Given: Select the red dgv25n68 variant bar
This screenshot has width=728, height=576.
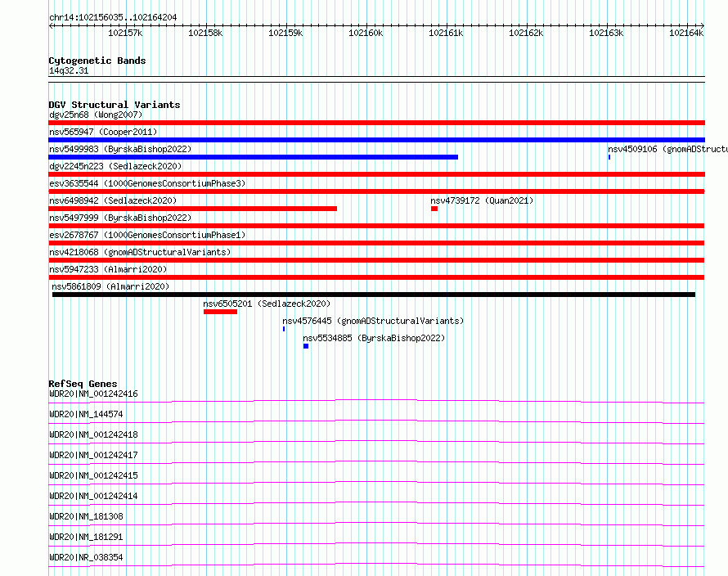Looking at the screenshot, I should pos(376,123).
